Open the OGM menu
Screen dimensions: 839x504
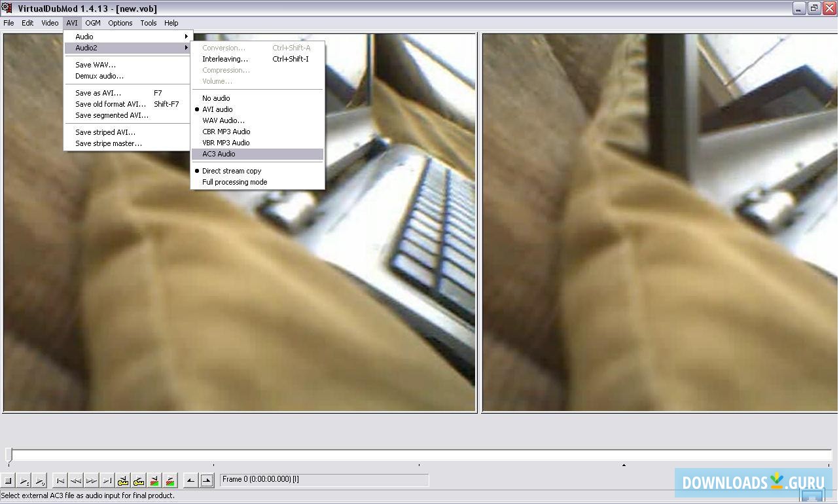(x=93, y=23)
